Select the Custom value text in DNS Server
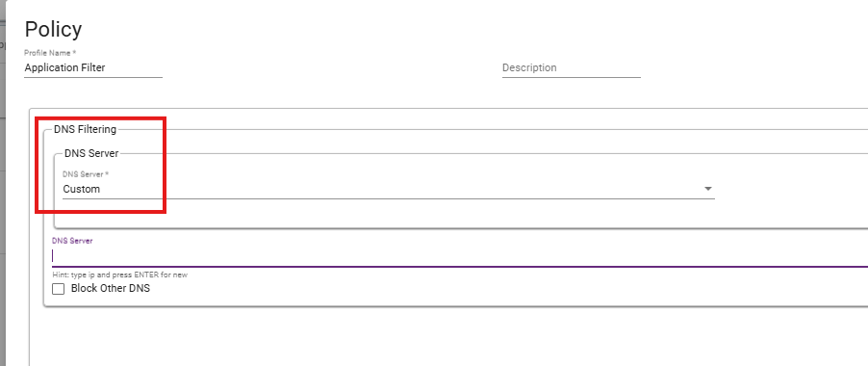The height and width of the screenshot is (366, 868). [x=82, y=189]
